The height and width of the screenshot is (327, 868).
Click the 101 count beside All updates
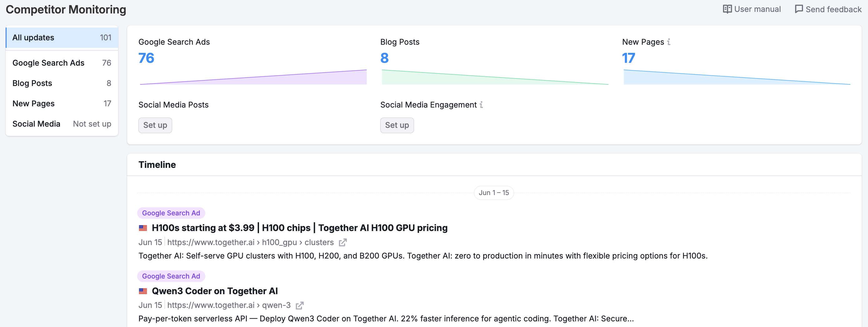click(106, 38)
